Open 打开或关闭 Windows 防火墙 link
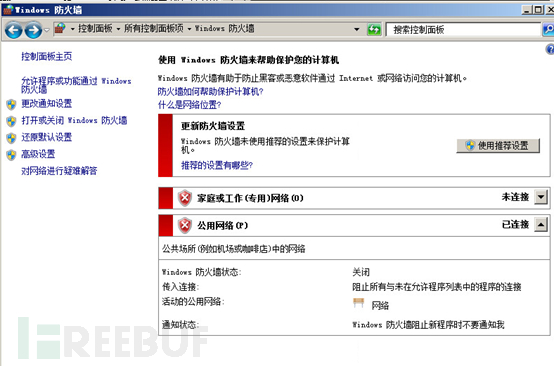Screen dimensions: 554x366 pos(74,120)
